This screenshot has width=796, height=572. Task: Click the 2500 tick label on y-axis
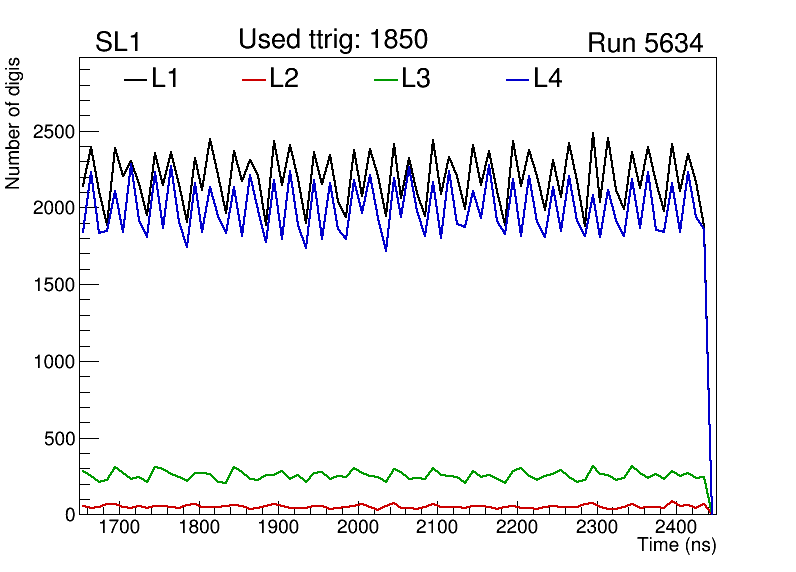coord(56,132)
